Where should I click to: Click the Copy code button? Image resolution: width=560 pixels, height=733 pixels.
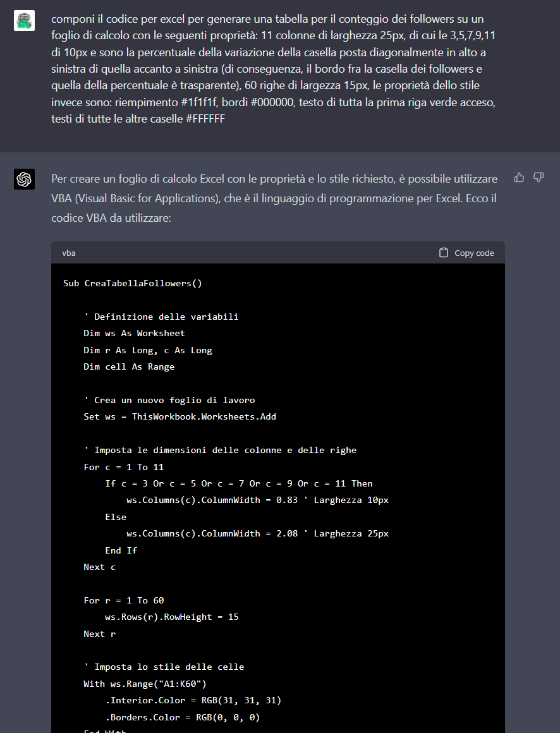466,252
